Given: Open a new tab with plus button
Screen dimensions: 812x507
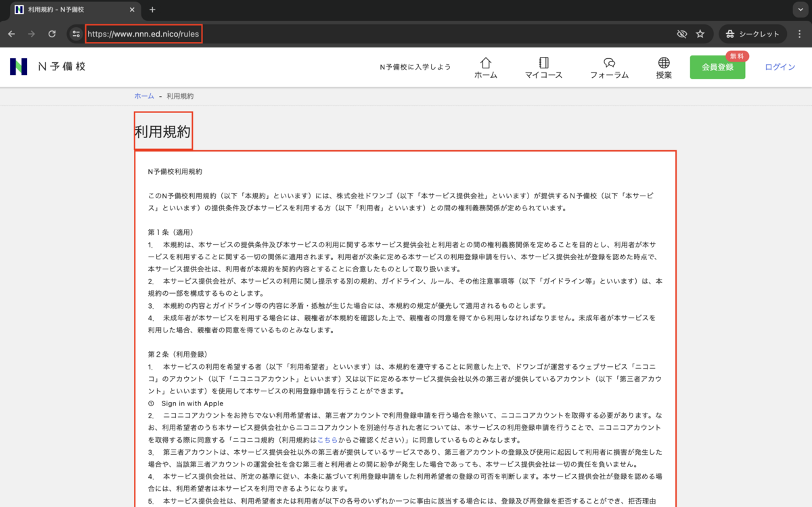Looking at the screenshot, I should click(152, 10).
